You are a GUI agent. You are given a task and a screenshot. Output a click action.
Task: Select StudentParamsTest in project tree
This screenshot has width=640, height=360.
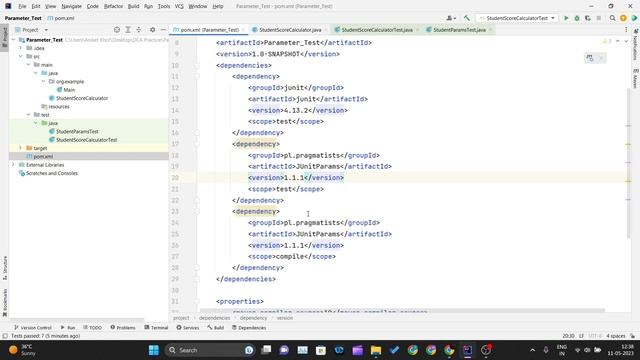(77, 131)
